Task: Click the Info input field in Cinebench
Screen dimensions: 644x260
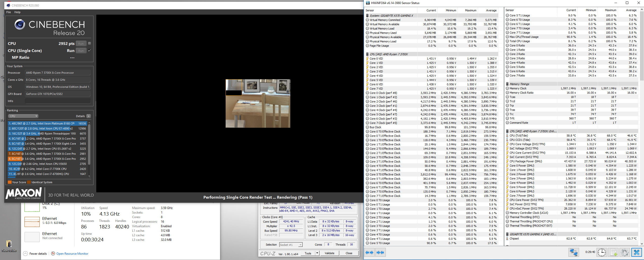Action: click(x=58, y=101)
